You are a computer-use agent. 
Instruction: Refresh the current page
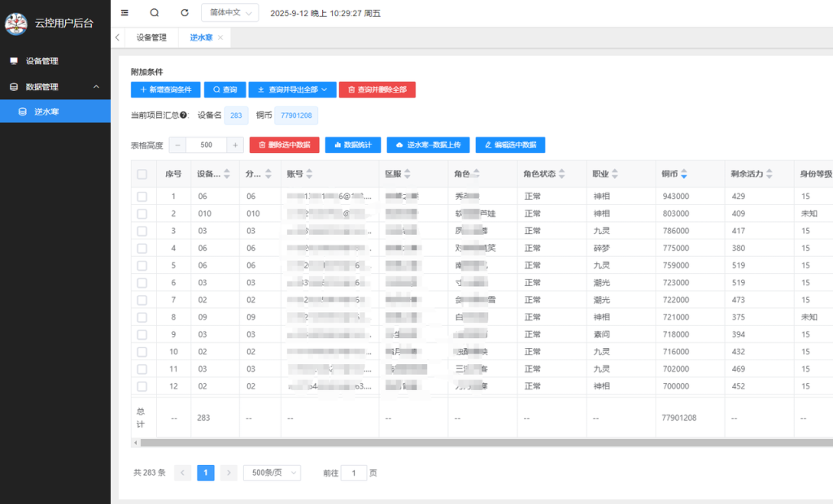(x=184, y=12)
